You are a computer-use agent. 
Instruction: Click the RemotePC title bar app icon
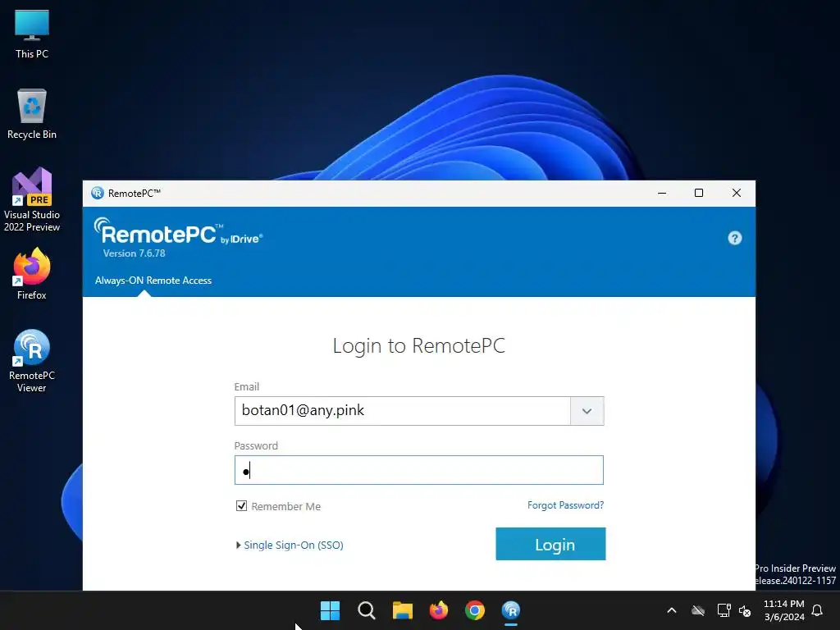[x=97, y=193]
